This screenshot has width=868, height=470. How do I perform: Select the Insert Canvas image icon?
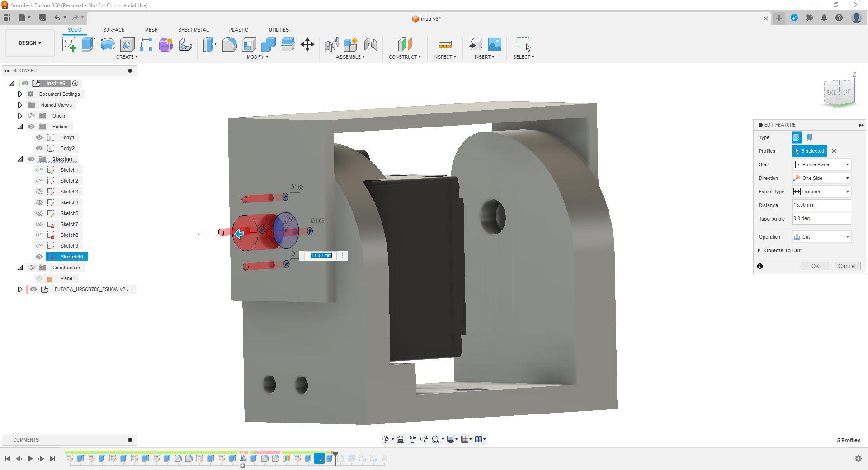[x=495, y=44]
